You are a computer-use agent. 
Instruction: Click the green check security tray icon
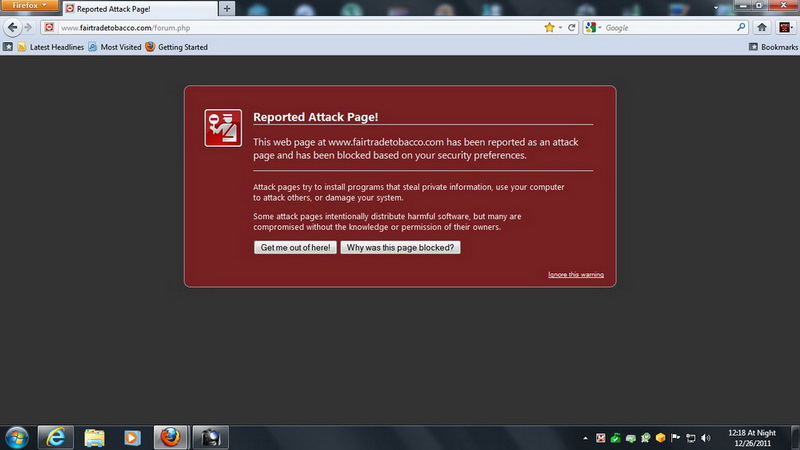coord(615,438)
